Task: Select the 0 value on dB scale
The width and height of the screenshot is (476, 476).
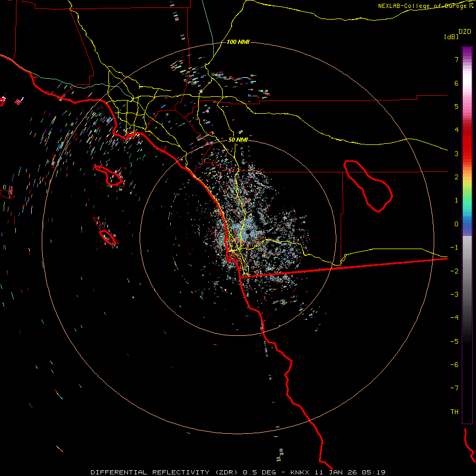Action: [456, 224]
